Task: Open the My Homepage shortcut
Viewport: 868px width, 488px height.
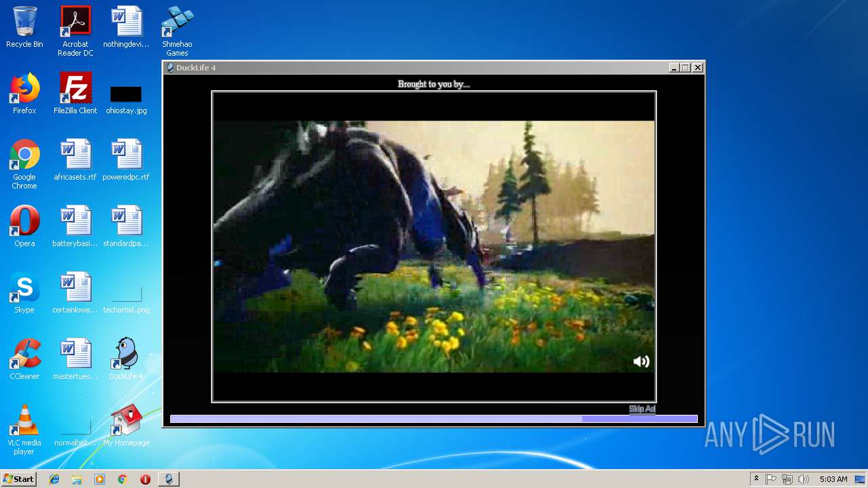Action: pos(126,426)
